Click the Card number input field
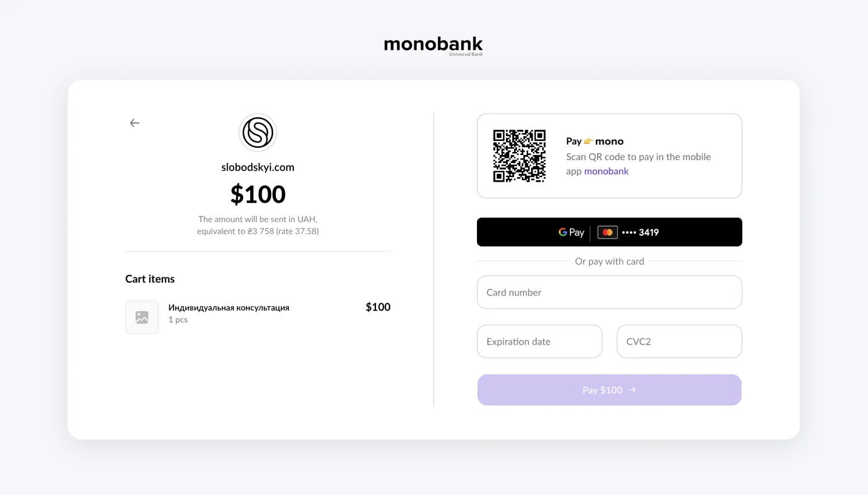 click(609, 292)
